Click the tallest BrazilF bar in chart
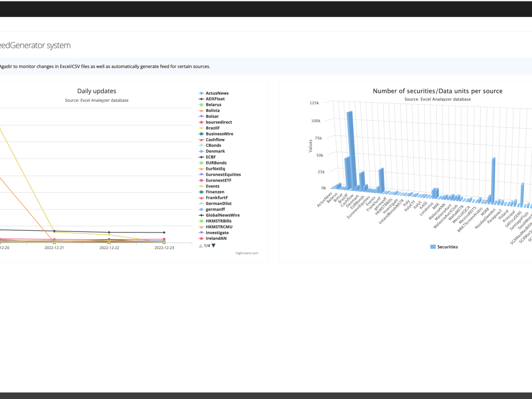 tap(351, 151)
